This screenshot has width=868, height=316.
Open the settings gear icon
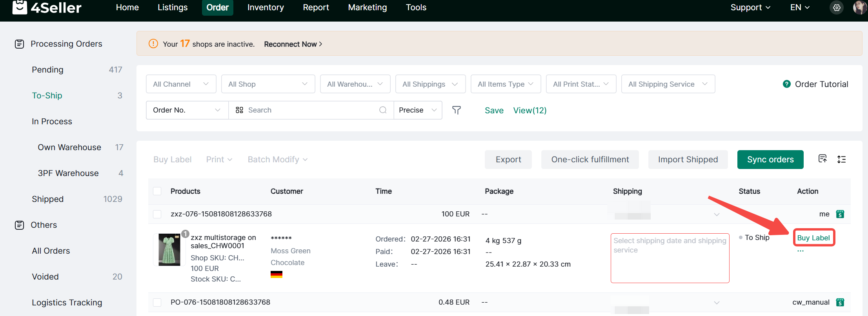coord(837,8)
